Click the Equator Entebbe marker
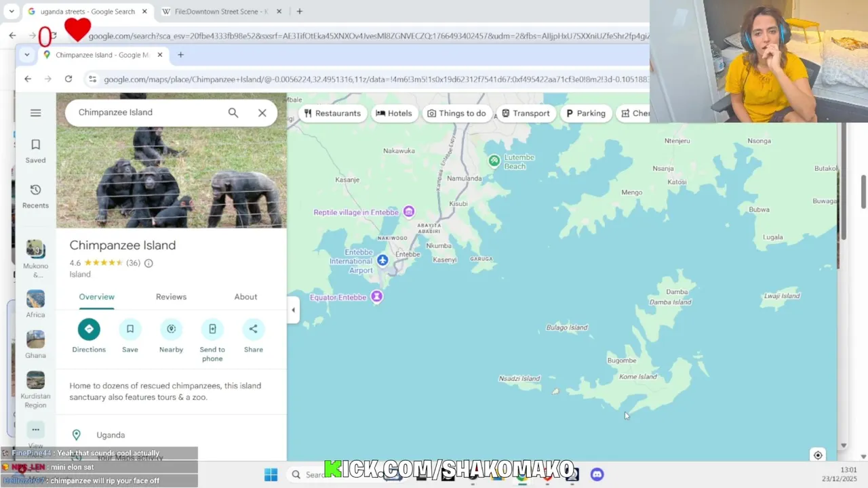868x488 pixels. tap(376, 297)
